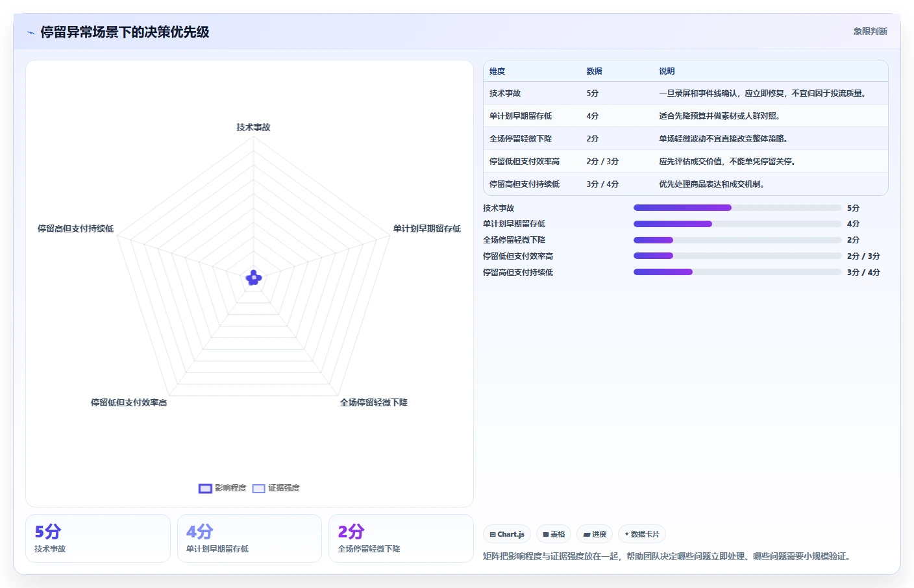Click the 表格 tag chip
This screenshot has height=588, width=914.
pos(554,534)
